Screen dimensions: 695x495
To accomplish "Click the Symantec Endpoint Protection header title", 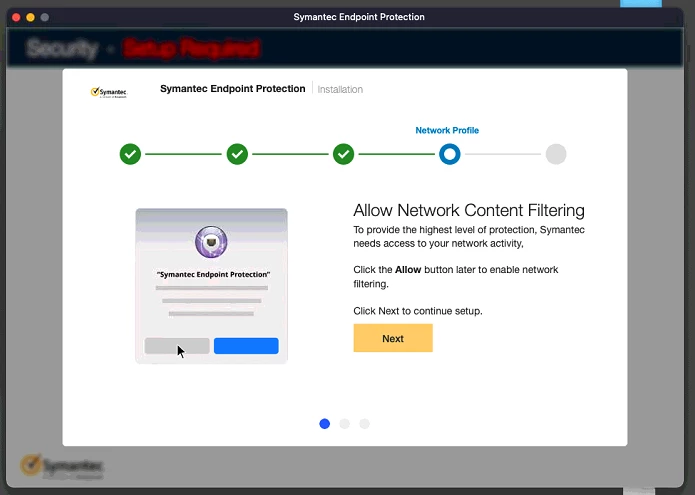I will (x=233, y=89).
